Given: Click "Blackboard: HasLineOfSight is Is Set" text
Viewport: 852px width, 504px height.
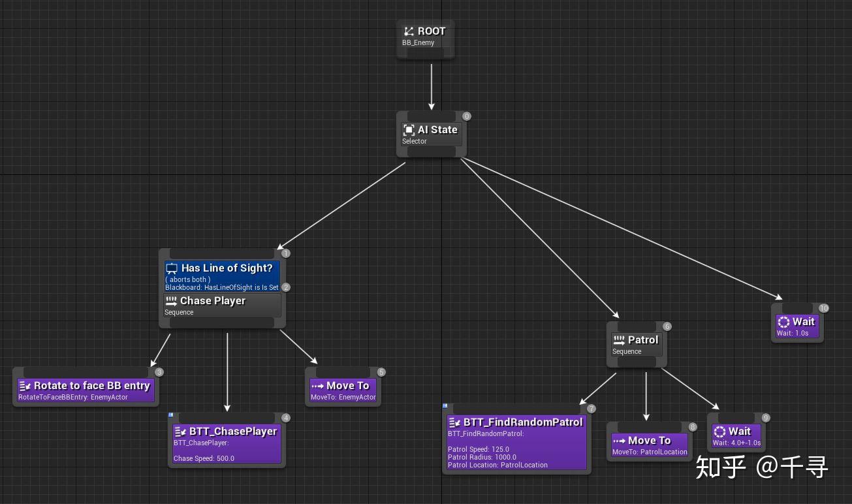Looking at the screenshot, I should tap(222, 288).
